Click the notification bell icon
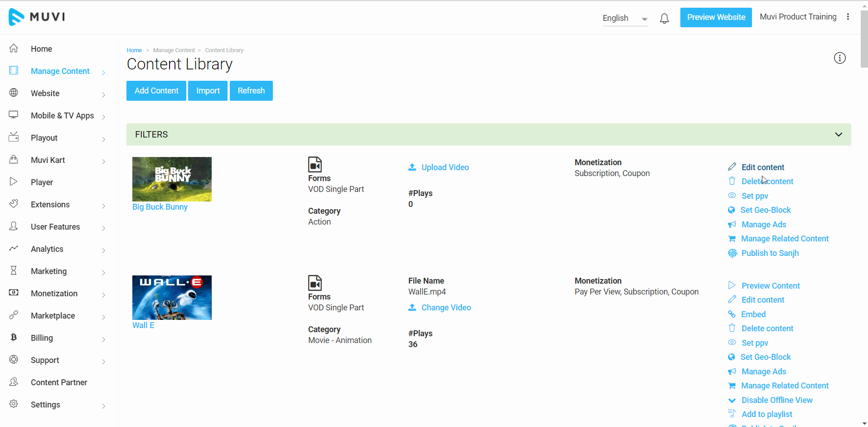 pyautogui.click(x=664, y=19)
